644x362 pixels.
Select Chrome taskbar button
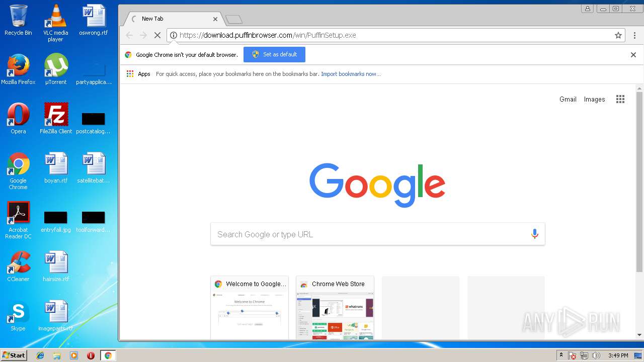pyautogui.click(x=108, y=355)
